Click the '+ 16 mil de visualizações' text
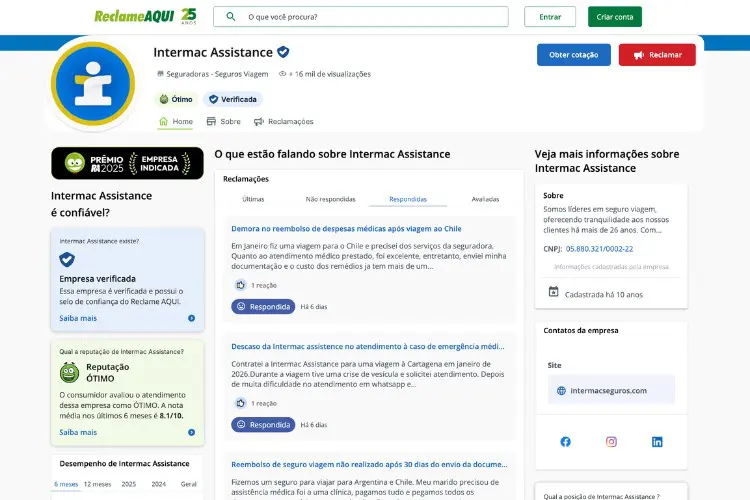Viewport: 750px width, 500px height. tap(330, 74)
